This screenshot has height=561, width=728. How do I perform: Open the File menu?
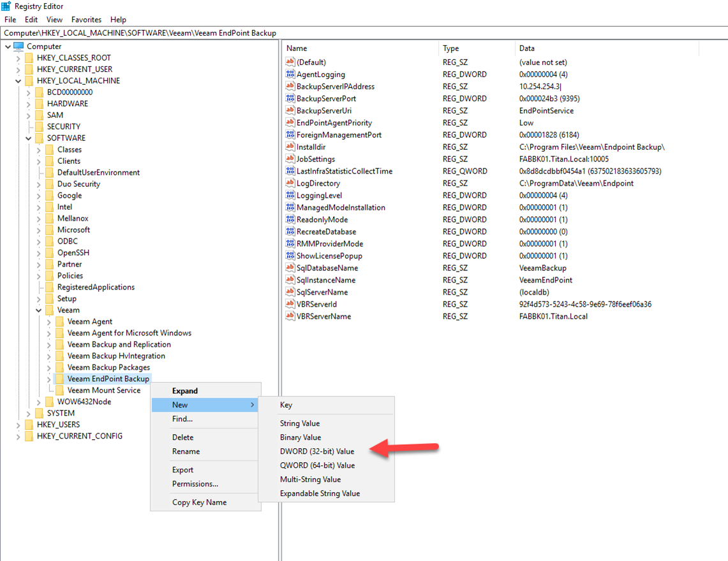click(x=10, y=20)
